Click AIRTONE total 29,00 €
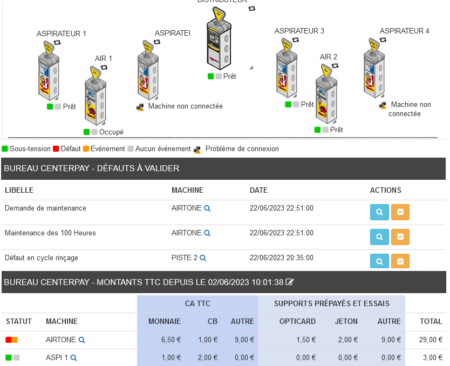Screen dimensions: 450x366 [431, 340]
